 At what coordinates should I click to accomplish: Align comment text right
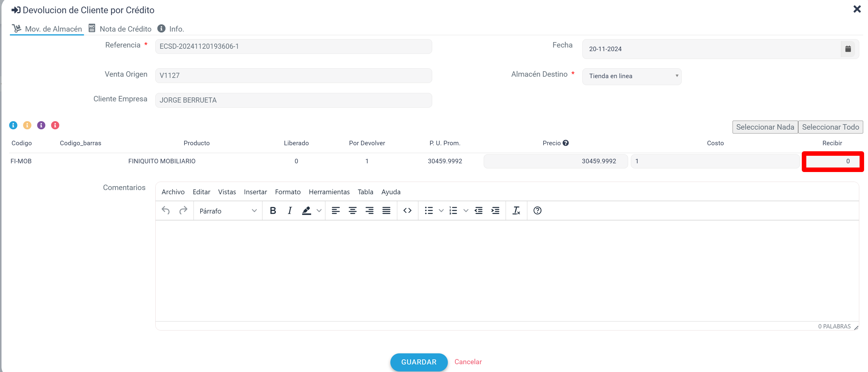(369, 211)
